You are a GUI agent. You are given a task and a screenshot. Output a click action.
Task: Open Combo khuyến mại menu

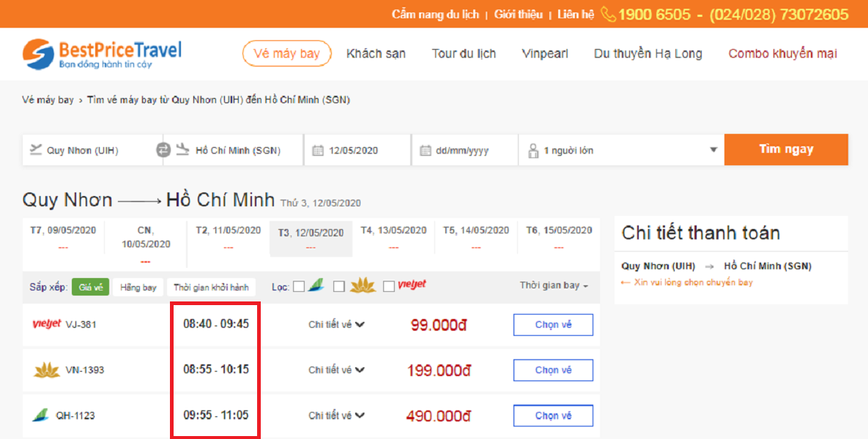pyautogui.click(x=783, y=53)
